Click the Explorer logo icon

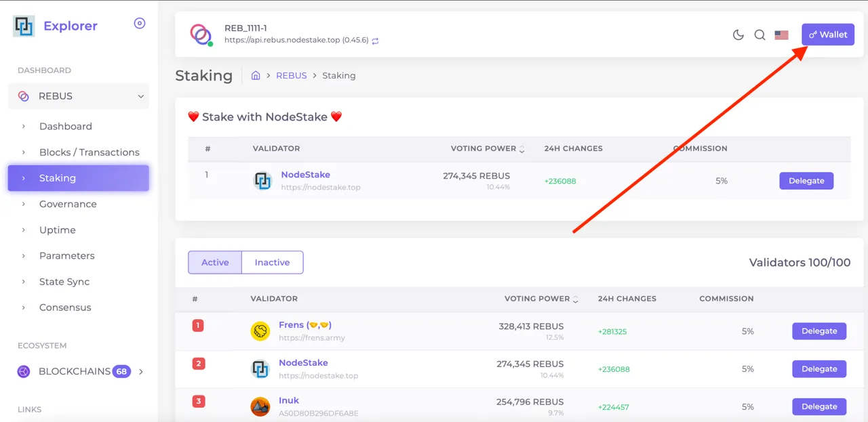pyautogui.click(x=24, y=26)
